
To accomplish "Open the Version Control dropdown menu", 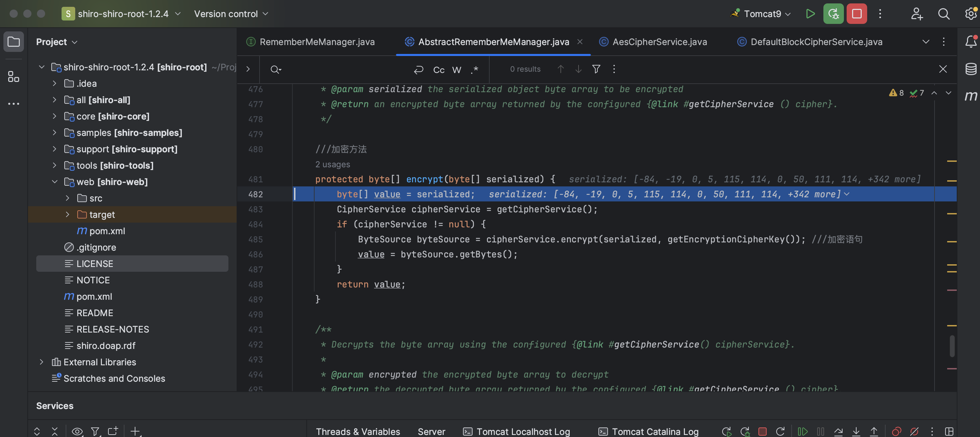I will coord(231,14).
